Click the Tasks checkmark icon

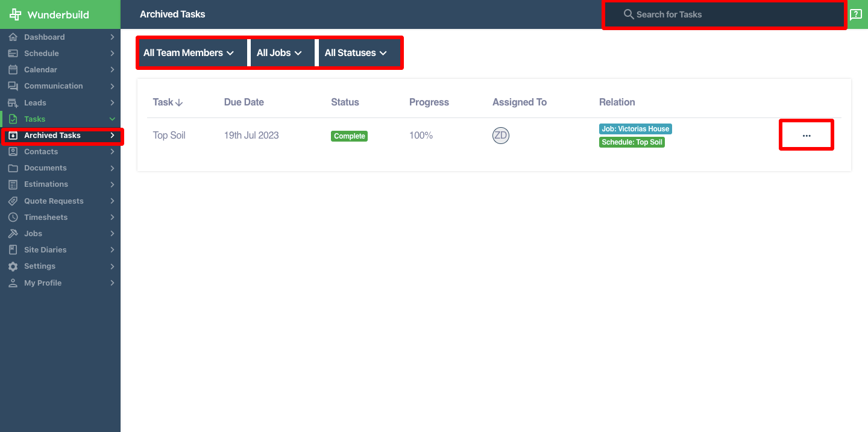[x=13, y=119]
